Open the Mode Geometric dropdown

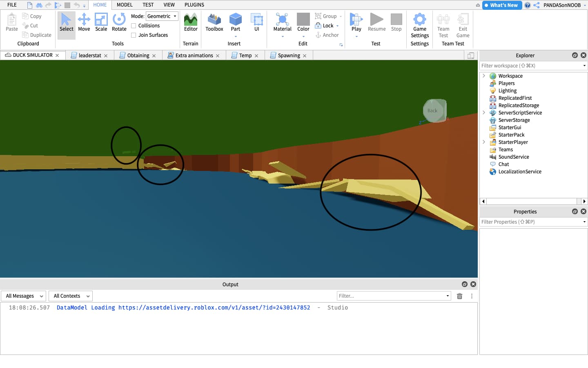tap(162, 16)
